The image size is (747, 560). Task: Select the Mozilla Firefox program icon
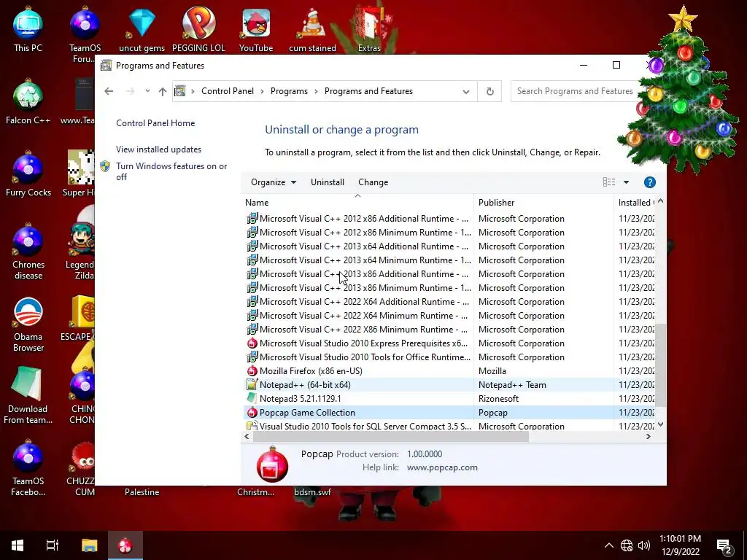[252, 371]
